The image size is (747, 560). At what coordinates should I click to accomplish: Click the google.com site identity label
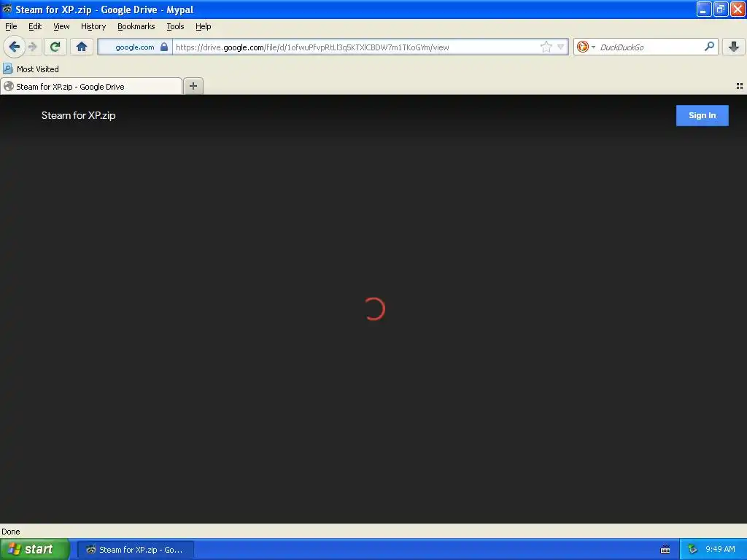135,47
